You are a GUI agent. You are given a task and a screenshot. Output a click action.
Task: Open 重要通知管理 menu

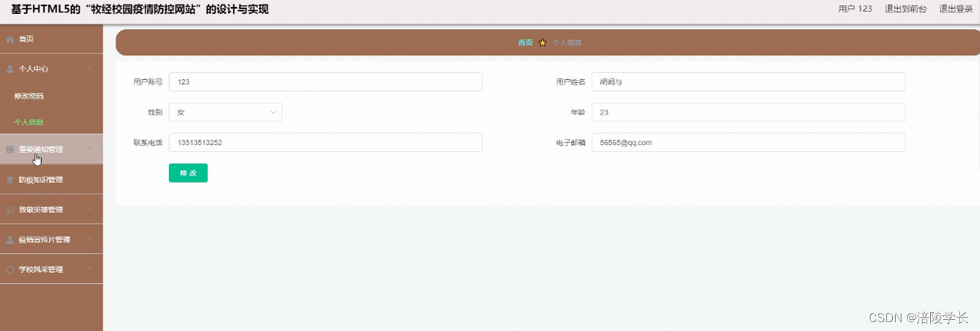pos(51,149)
